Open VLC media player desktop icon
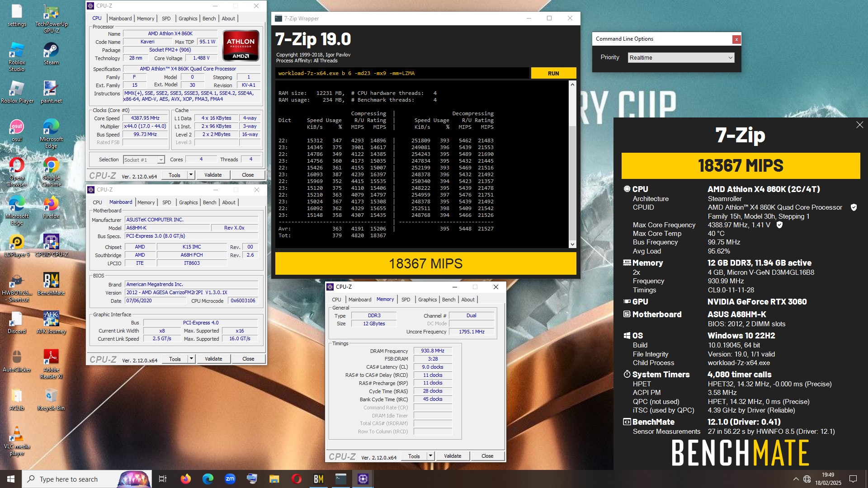The height and width of the screenshot is (488, 868). pyautogui.click(x=17, y=441)
